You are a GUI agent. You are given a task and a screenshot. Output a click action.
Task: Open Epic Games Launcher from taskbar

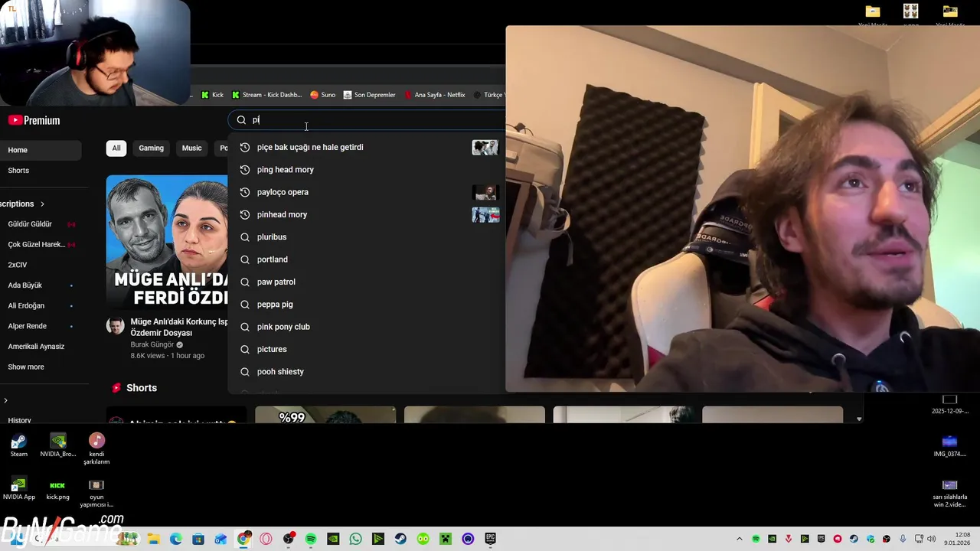point(490,539)
